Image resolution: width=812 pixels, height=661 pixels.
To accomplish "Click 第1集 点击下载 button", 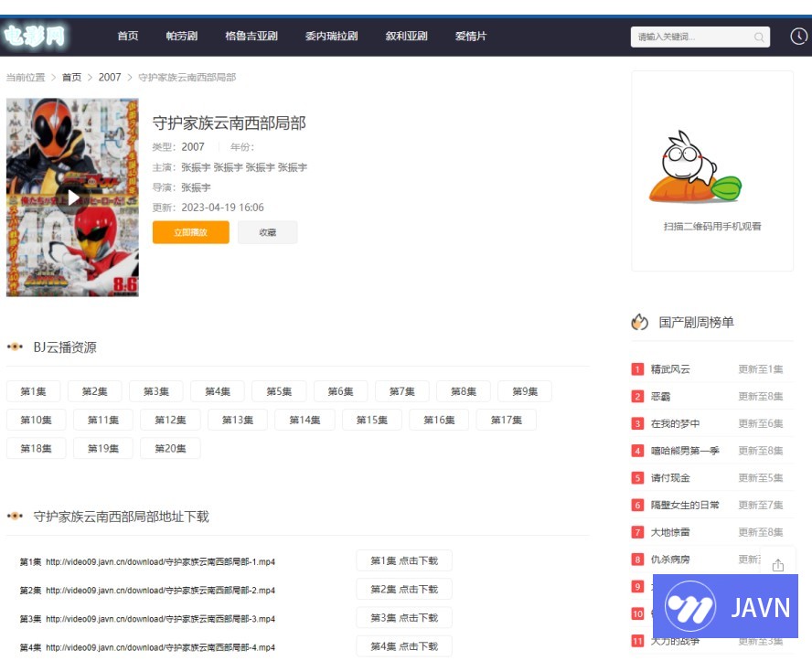I will coord(403,561).
